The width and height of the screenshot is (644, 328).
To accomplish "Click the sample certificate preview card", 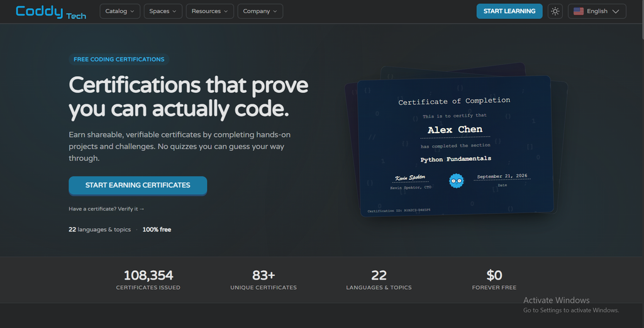I will [455, 146].
